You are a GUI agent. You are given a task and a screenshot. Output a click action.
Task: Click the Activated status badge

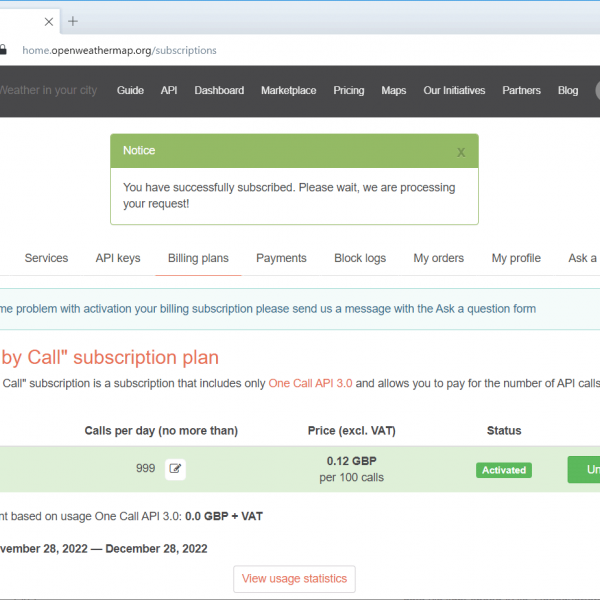click(x=504, y=470)
